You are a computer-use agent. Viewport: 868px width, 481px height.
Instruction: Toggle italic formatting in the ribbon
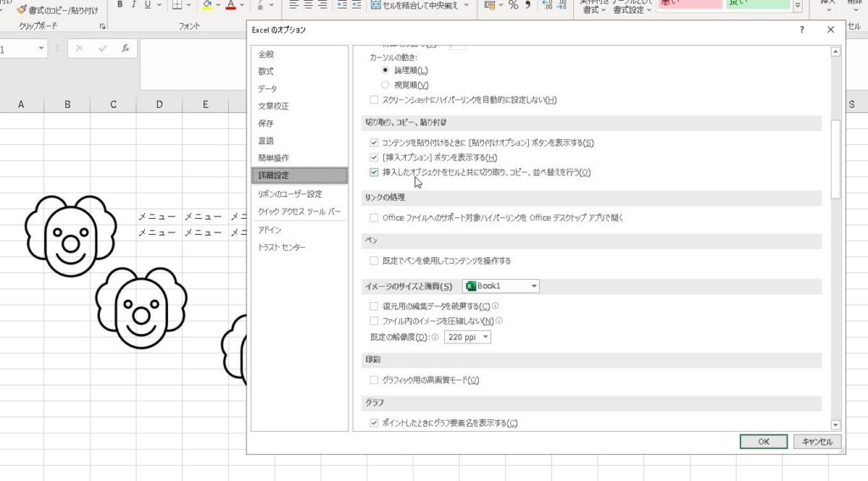pyautogui.click(x=134, y=4)
